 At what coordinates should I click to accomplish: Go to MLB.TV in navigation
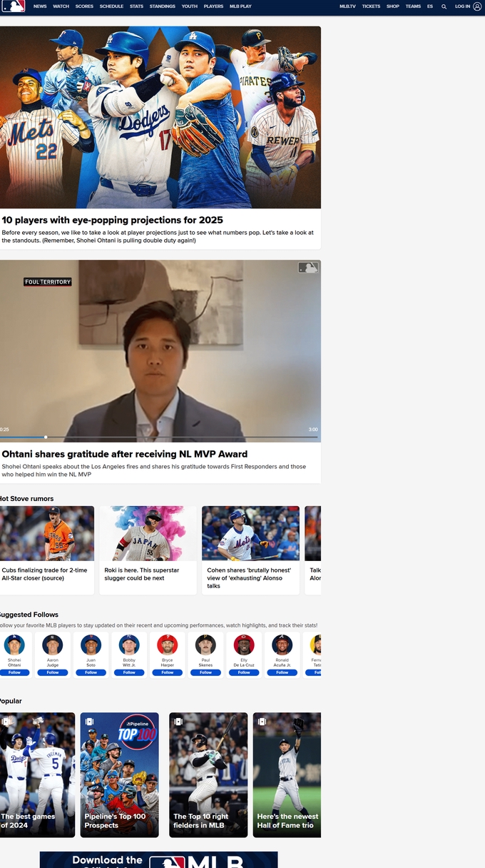347,6
